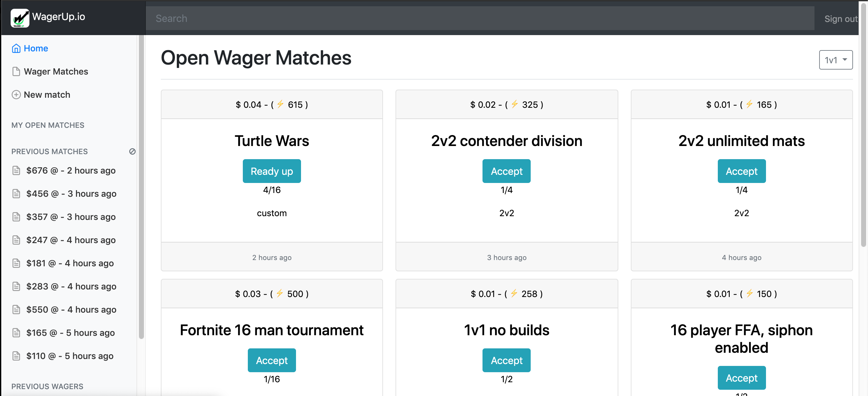Image resolution: width=868 pixels, height=396 pixels.
Task: Click the sidebar scrollbar
Action: [141, 185]
